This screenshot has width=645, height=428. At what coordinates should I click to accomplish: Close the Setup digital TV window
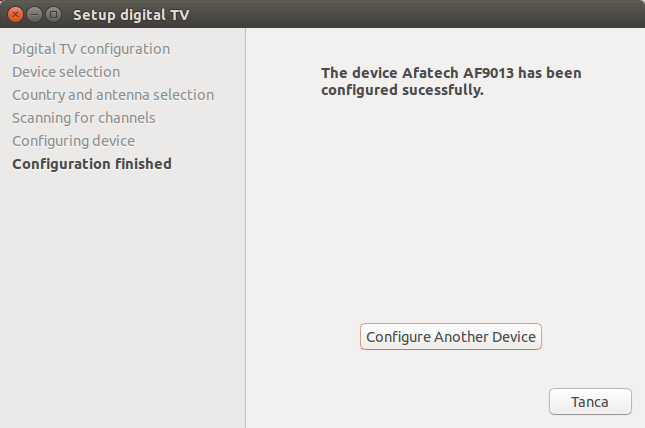point(15,14)
